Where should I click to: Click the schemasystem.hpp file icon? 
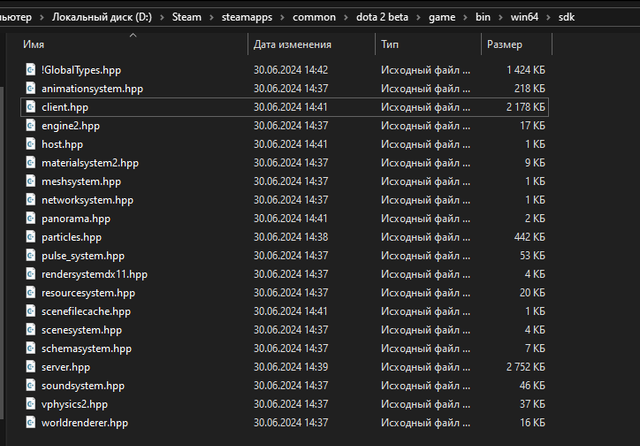[x=31, y=348]
